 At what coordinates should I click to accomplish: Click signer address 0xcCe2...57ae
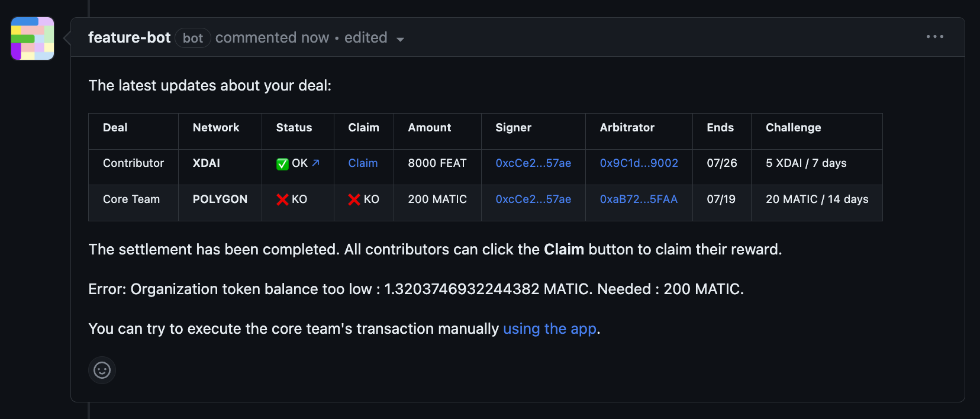[533, 163]
